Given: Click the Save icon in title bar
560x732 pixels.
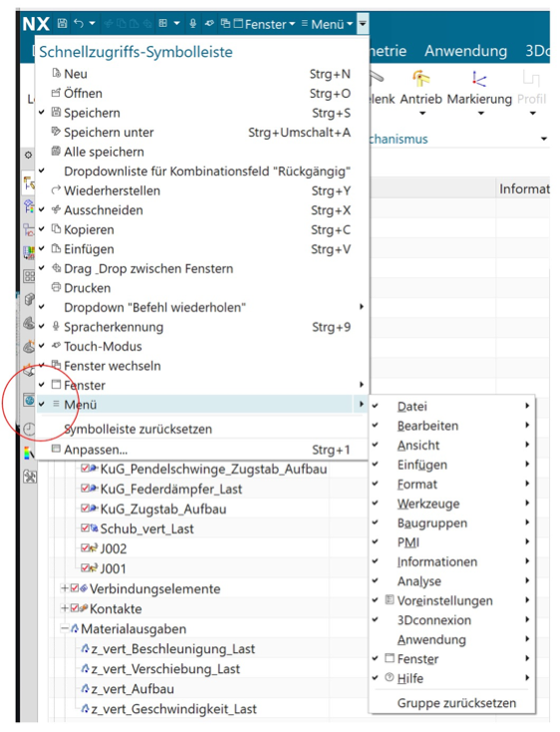Looking at the screenshot, I should 62,23.
